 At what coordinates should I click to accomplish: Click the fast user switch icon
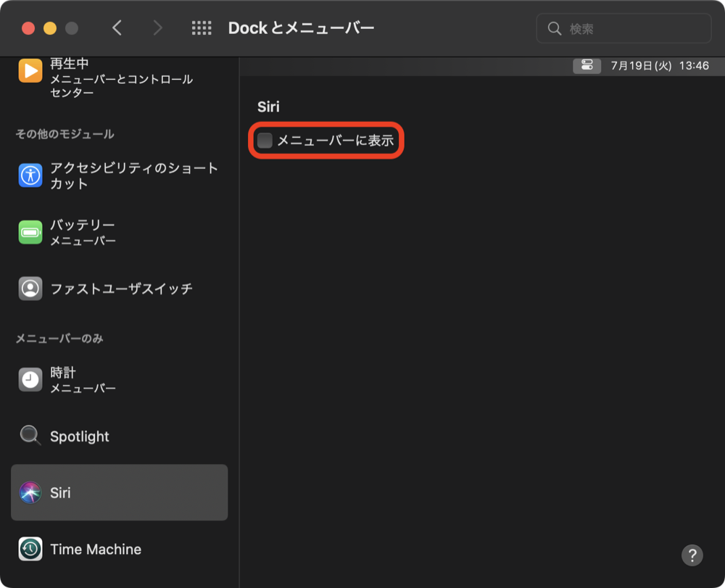coord(30,289)
